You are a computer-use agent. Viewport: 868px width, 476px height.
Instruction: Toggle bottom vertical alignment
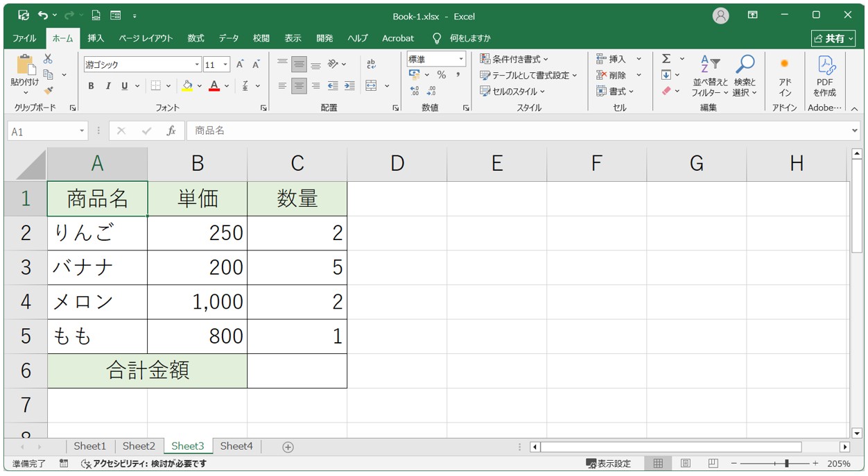coord(315,65)
